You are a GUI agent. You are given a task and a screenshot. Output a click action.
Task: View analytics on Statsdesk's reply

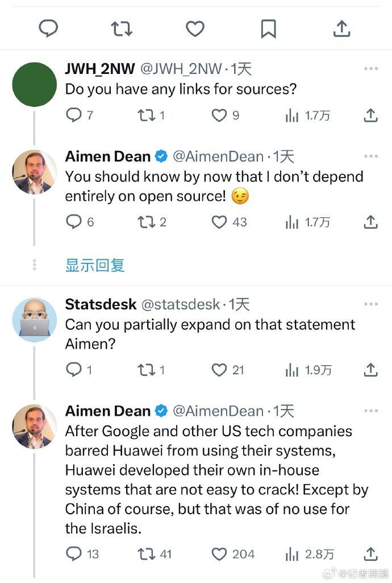tap(292, 370)
